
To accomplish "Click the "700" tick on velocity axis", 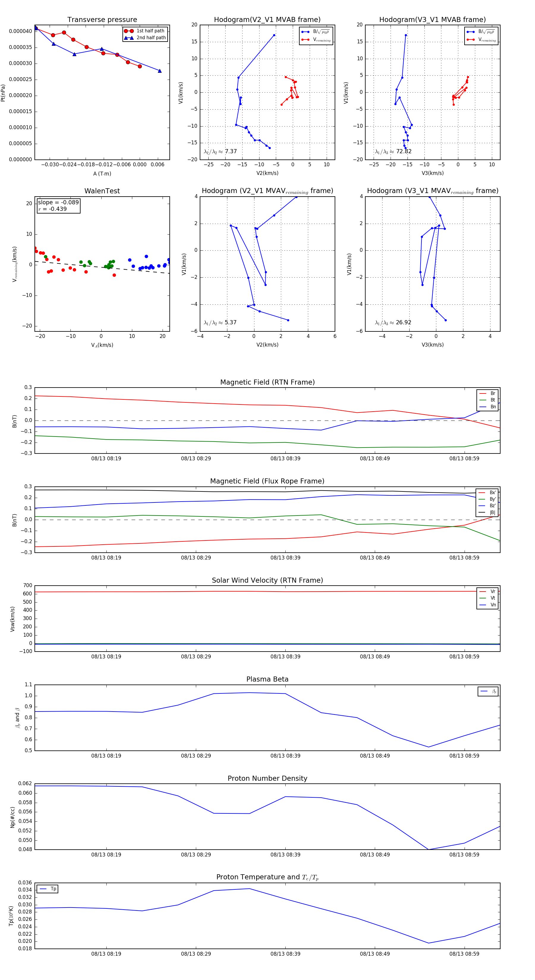I will [x=27, y=586].
